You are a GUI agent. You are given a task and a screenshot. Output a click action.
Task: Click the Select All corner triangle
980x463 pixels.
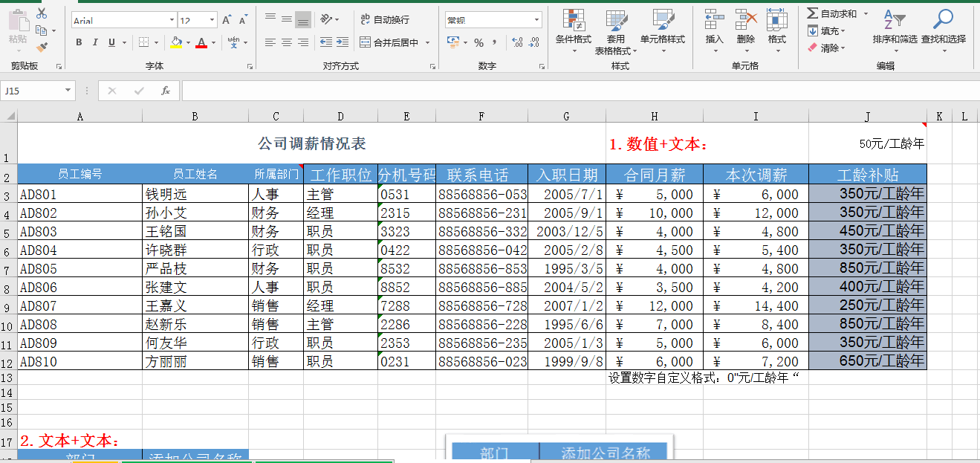click(x=9, y=116)
